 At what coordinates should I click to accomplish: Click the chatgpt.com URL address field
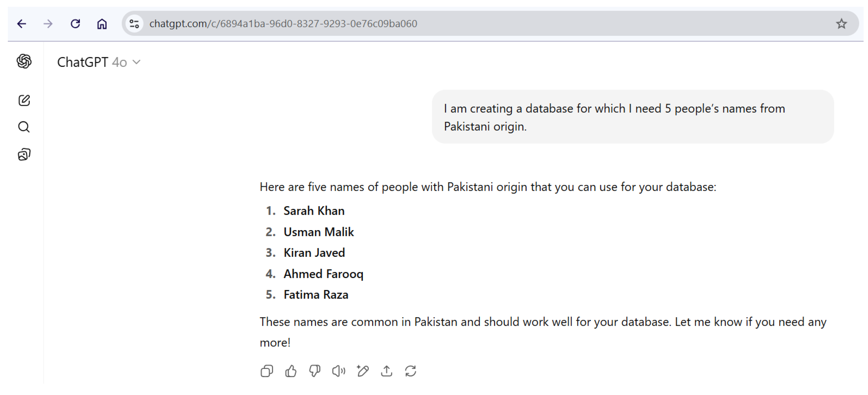pos(283,24)
